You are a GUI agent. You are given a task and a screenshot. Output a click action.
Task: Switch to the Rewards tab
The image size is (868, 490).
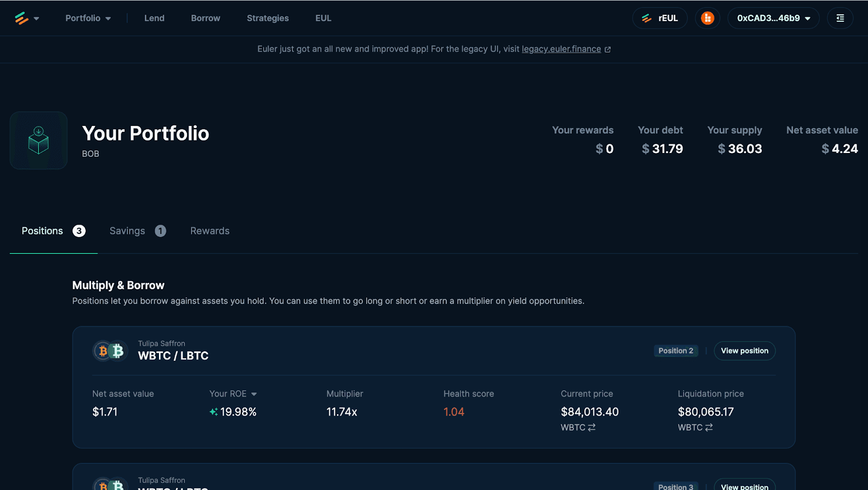click(210, 231)
